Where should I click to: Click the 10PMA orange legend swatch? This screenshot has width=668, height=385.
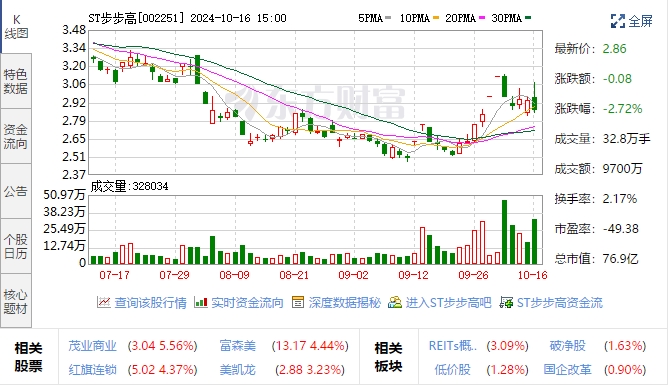click(x=435, y=18)
